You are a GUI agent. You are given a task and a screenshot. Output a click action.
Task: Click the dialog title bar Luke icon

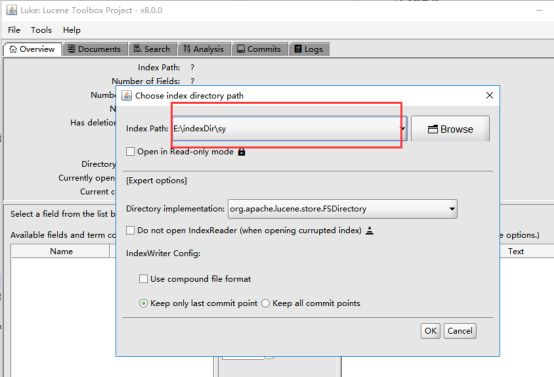point(126,95)
